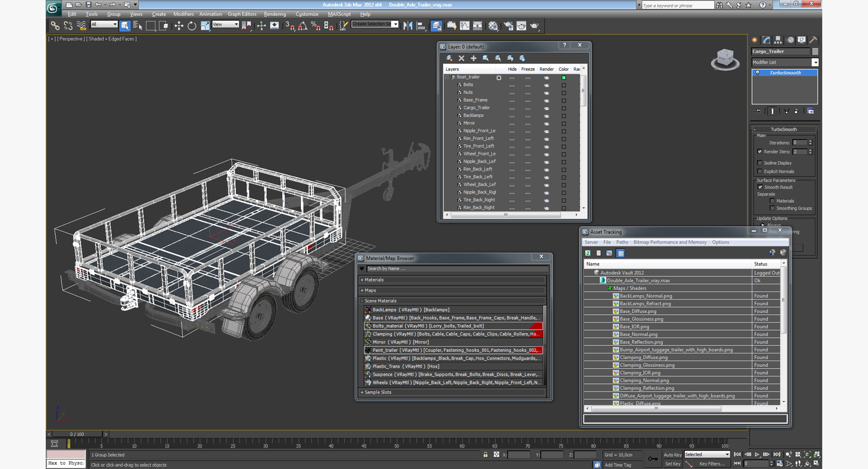The image size is (868, 469).
Task: Open reference coordinate View dropdown
Action: pos(225,25)
